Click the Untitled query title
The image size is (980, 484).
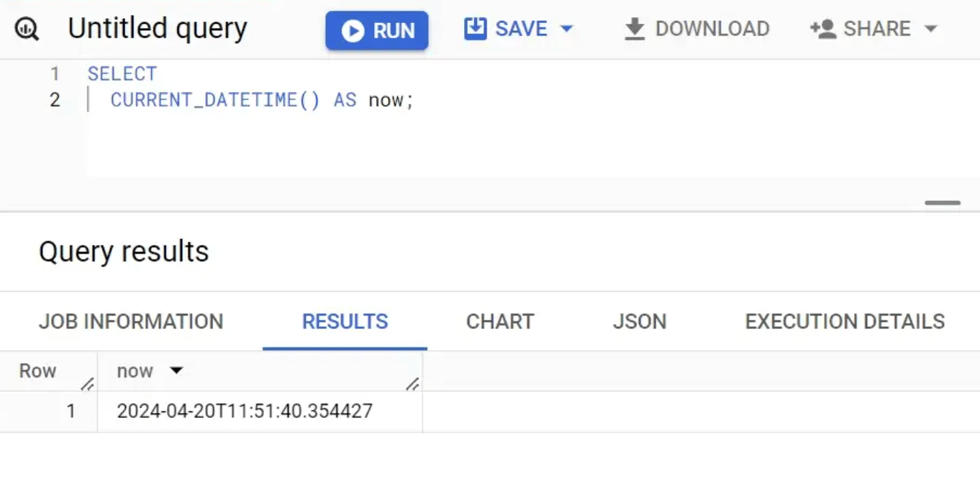coord(158,29)
